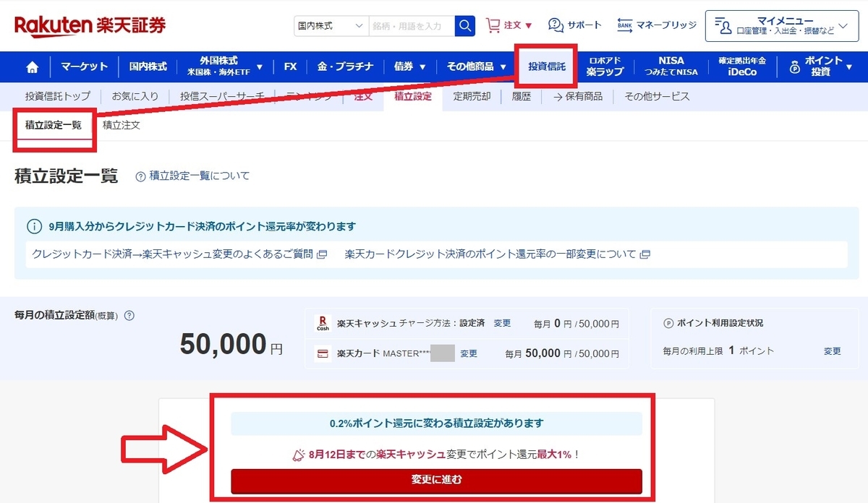Click the ポイント投資 P coin icon
Image resolution: width=868 pixels, height=503 pixels.
794,67
